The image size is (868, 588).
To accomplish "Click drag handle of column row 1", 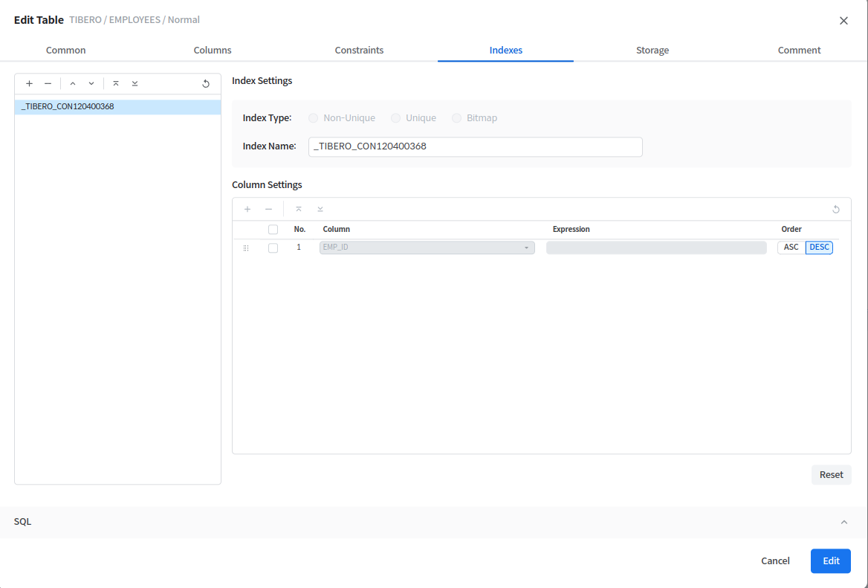I will pos(246,248).
